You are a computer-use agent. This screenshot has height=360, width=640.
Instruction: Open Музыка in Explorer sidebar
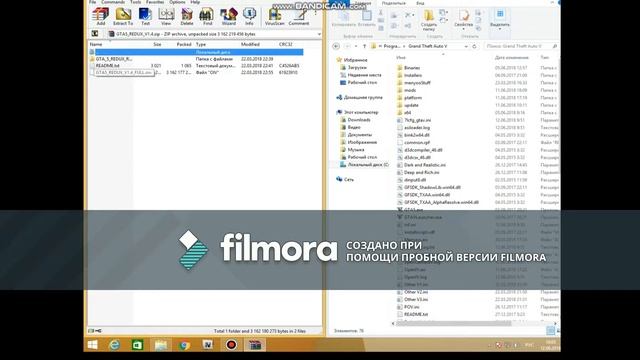pyautogui.click(x=355, y=150)
